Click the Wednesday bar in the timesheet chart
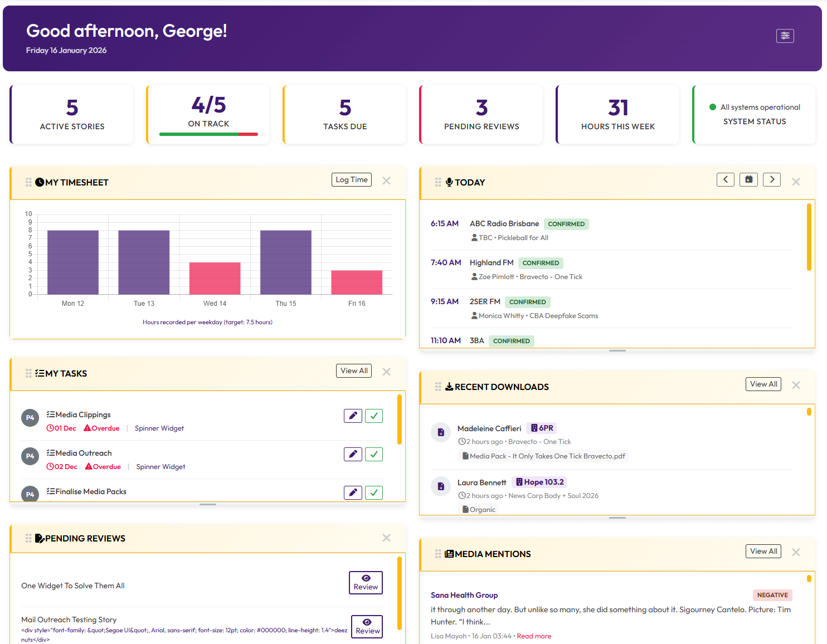The width and height of the screenshot is (827, 644). (x=215, y=279)
